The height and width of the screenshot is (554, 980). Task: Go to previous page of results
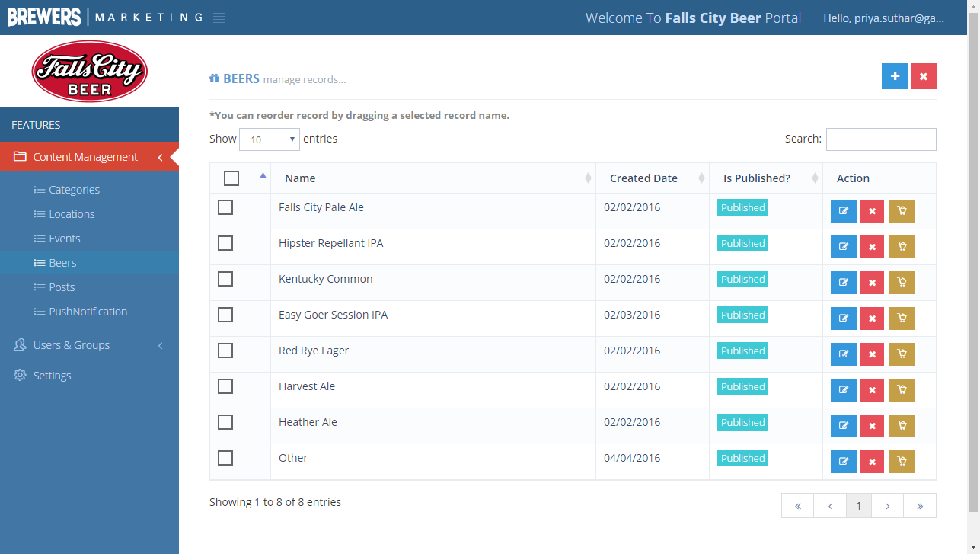click(830, 506)
